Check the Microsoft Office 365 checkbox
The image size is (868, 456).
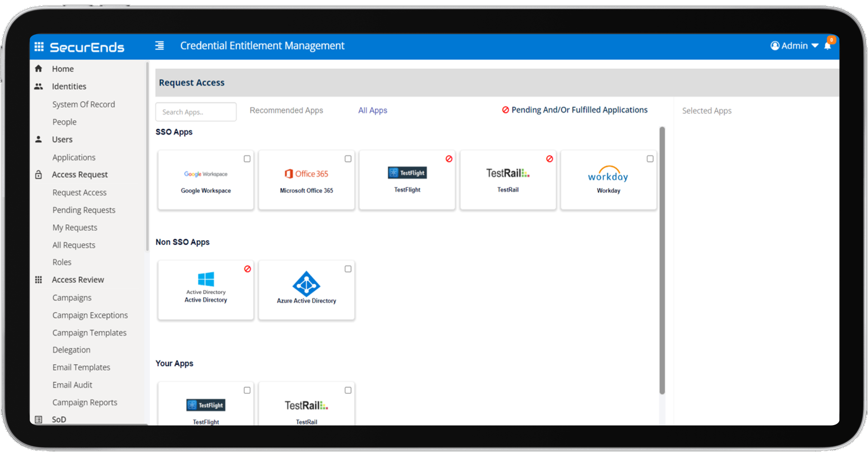coord(348,159)
